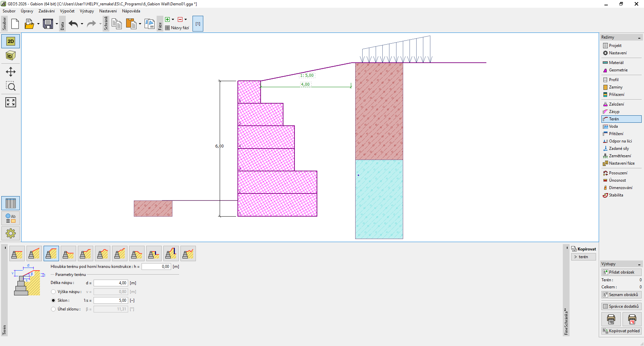Click the Délka náspu input field

coord(110,283)
